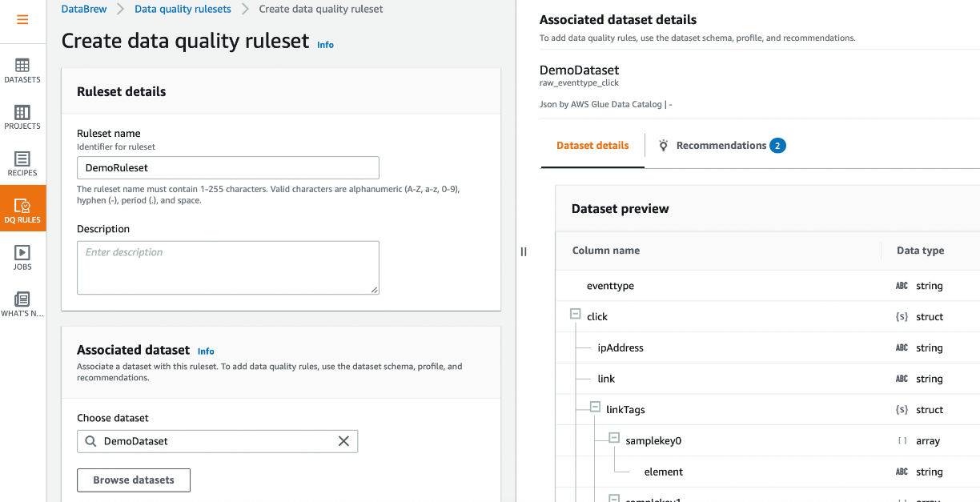The image size is (980, 502).
Task: Click the lightbulb Recommendations icon
Action: tap(663, 146)
